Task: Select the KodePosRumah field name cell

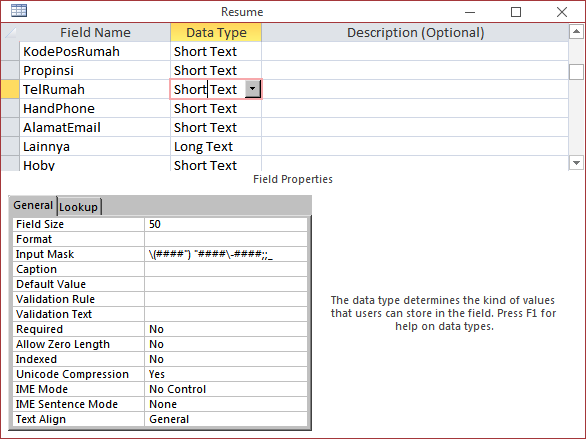Action: pos(95,51)
